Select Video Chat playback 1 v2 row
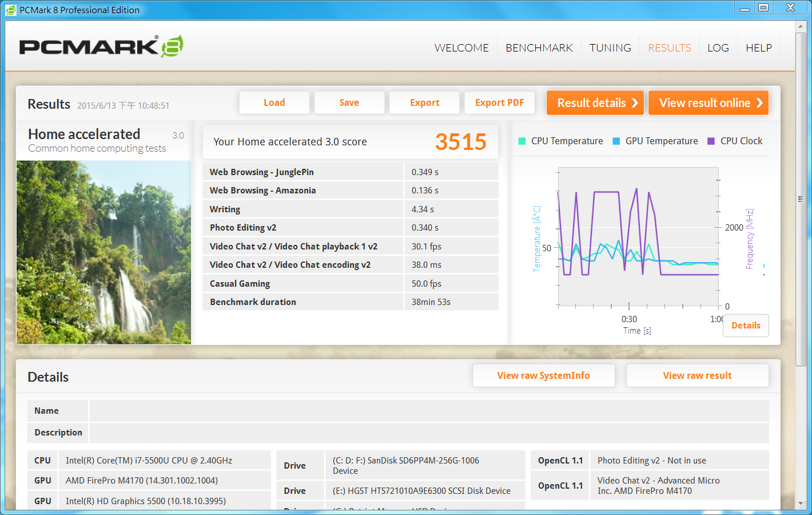 click(351, 247)
